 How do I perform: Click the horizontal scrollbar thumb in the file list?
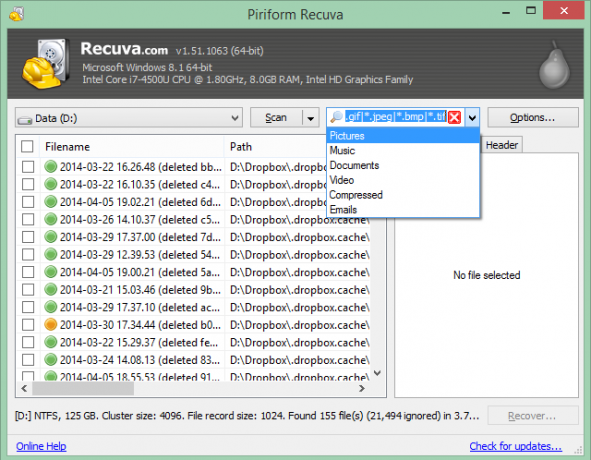(x=83, y=388)
